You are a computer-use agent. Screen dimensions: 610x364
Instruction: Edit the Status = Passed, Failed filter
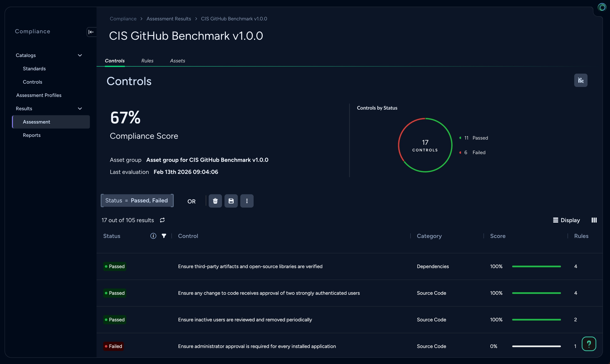coord(137,200)
